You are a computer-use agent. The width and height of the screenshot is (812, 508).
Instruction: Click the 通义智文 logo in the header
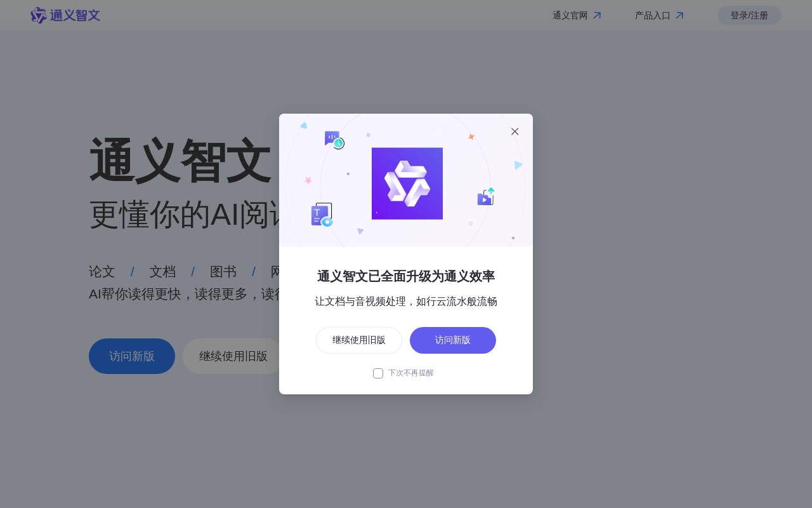click(x=65, y=15)
